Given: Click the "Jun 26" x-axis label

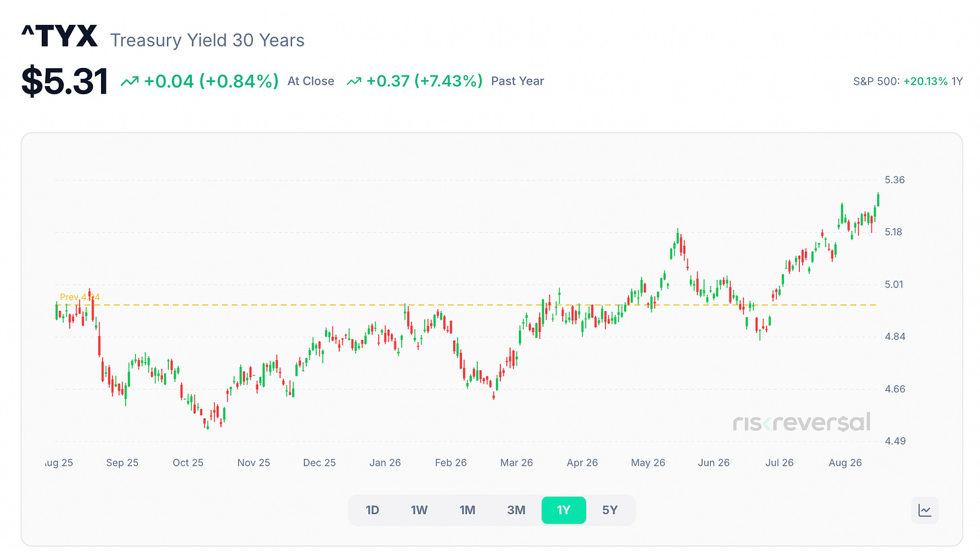Looking at the screenshot, I should pos(714,463).
